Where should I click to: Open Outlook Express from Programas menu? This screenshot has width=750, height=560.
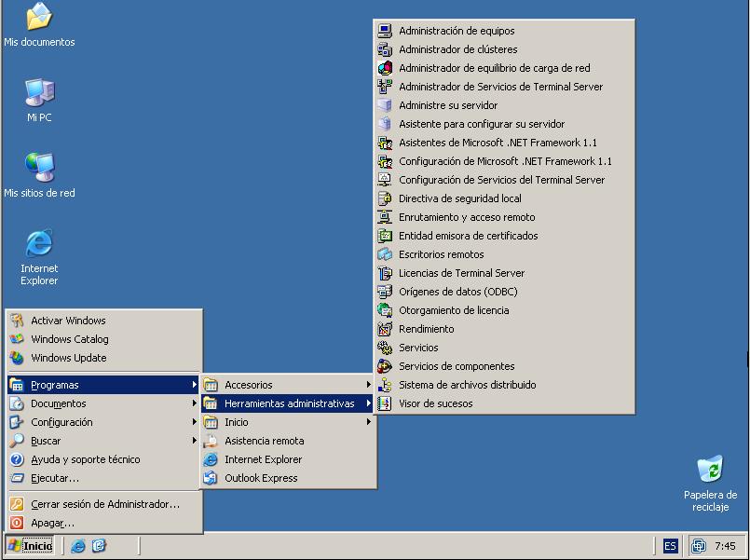pos(288,478)
